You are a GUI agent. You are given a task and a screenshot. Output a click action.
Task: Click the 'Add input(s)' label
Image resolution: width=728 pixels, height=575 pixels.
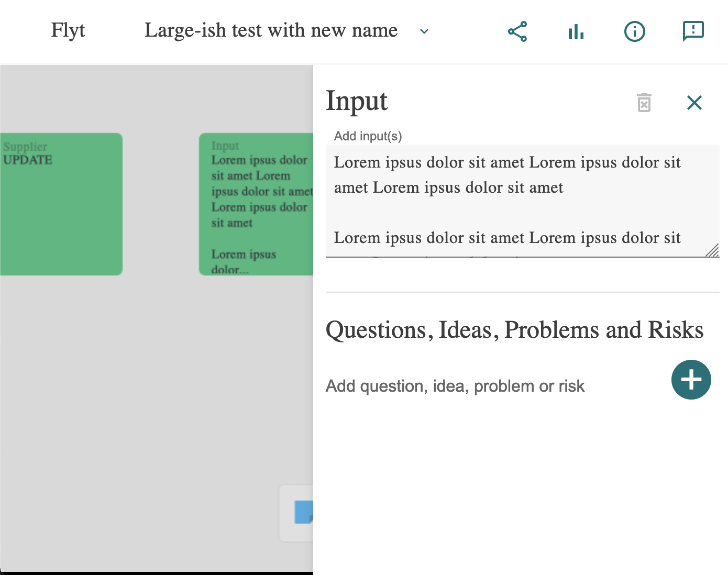pyautogui.click(x=368, y=136)
